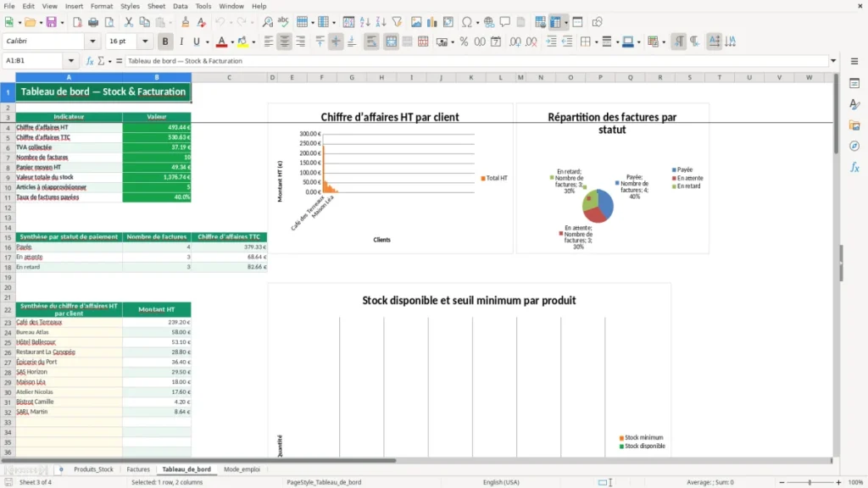Sort descending Z-A icon
868x488 pixels.
coord(381,22)
